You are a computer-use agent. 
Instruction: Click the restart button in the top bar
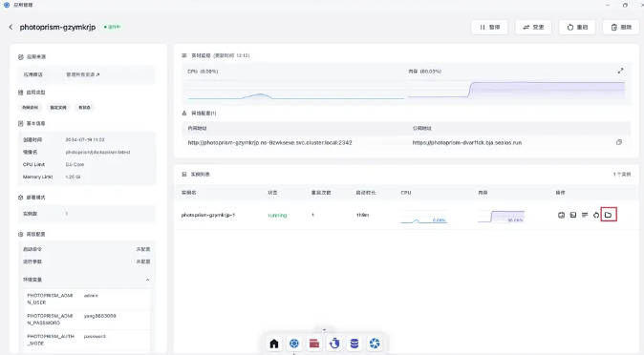tap(577, 27)
